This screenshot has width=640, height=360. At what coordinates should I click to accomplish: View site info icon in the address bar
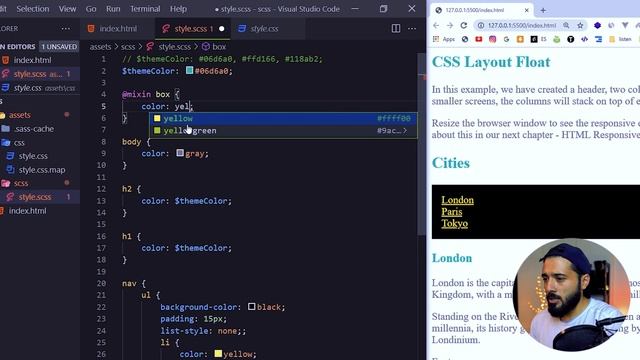[481, 25]
